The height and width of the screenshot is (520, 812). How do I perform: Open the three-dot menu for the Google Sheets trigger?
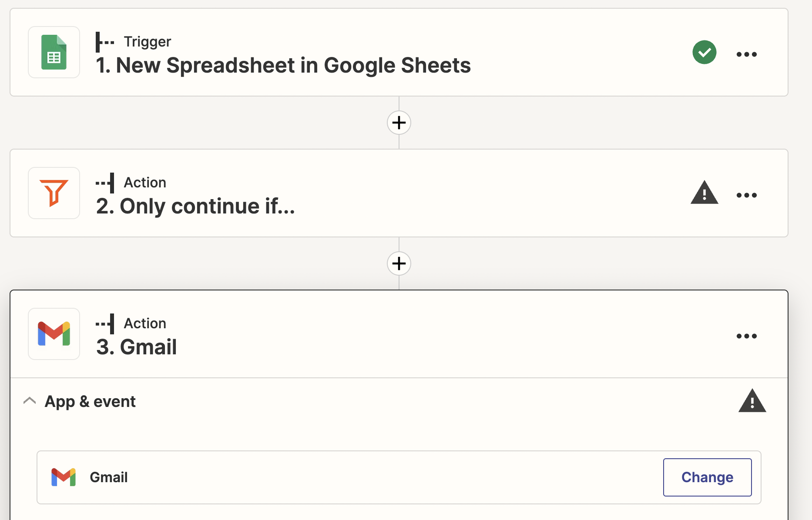coord(746,54)
